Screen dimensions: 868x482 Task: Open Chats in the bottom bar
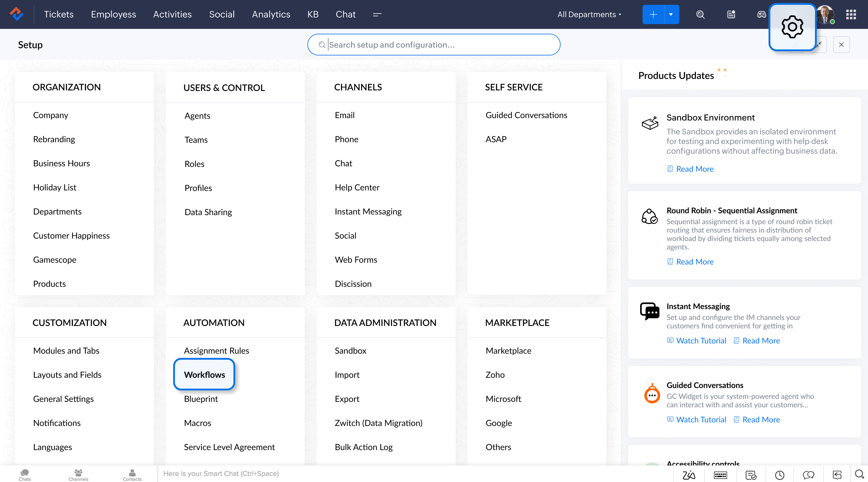(x=25, y=474)
